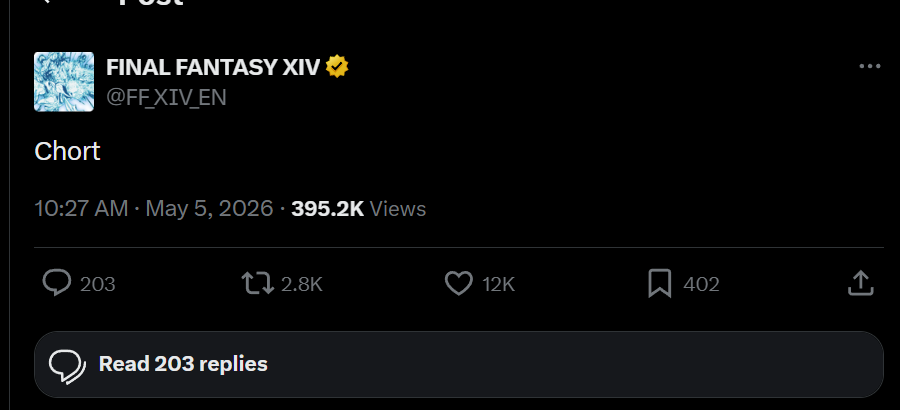
Task: Select the Chort post text
Action: coord(67,152)
